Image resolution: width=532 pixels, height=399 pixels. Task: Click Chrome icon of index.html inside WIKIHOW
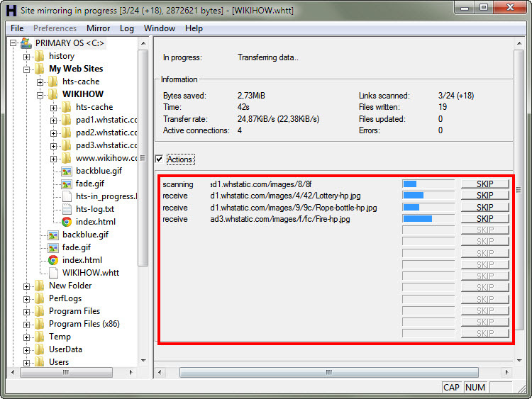pos(67,222)
